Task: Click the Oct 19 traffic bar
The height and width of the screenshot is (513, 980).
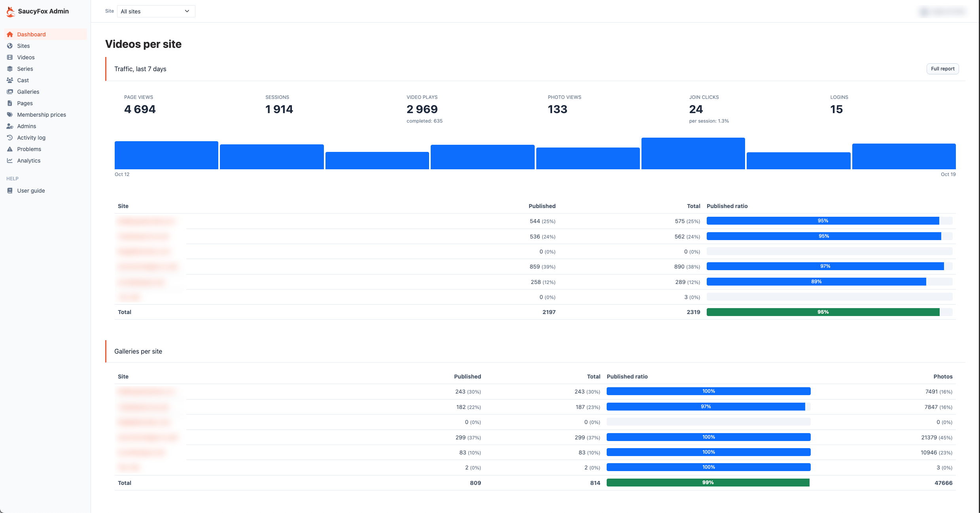Action: coord(904,156)
